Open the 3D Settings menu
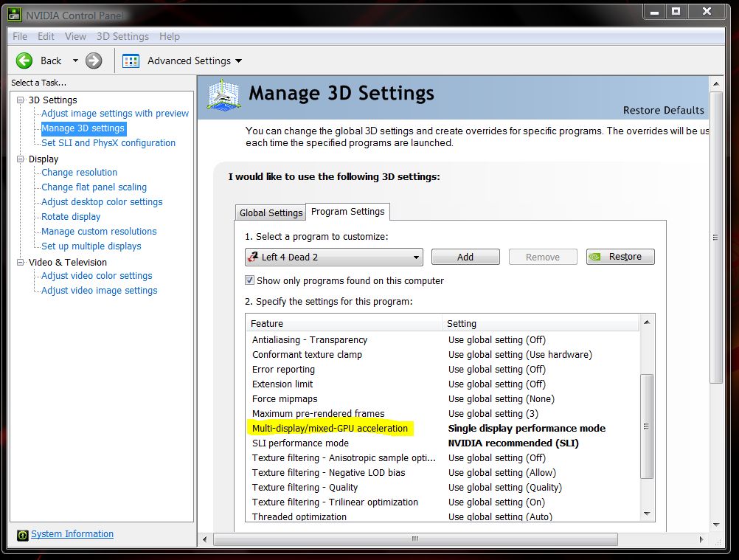Viewport: 739px width, 560px height. [122, 36]
